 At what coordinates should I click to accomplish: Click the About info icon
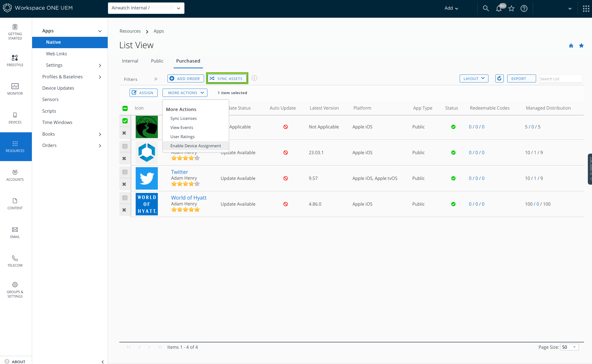[7, 362]
